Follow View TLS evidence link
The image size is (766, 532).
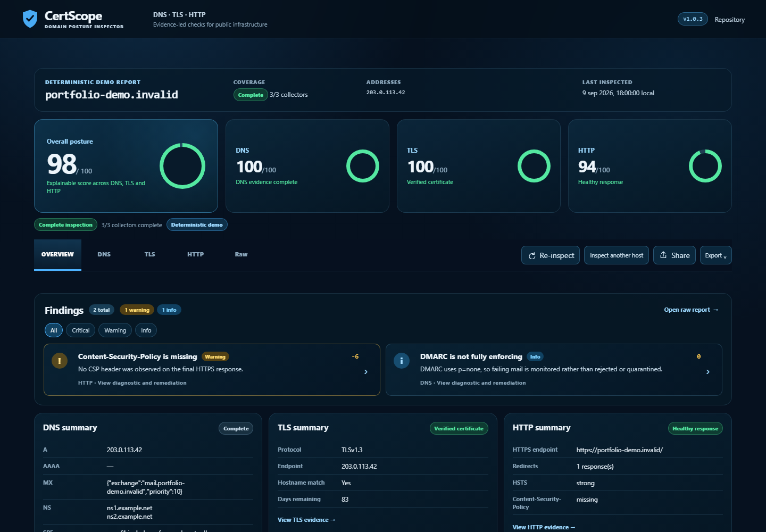click(306, 520)
